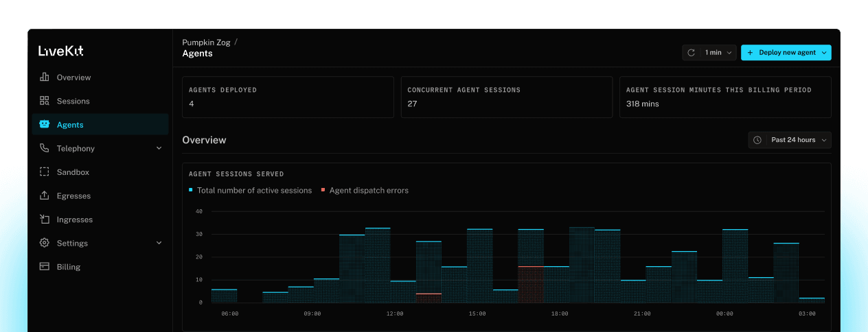Click the Billing card icon
This screenshot has width=868, height=332.
(x=45, y=267)
